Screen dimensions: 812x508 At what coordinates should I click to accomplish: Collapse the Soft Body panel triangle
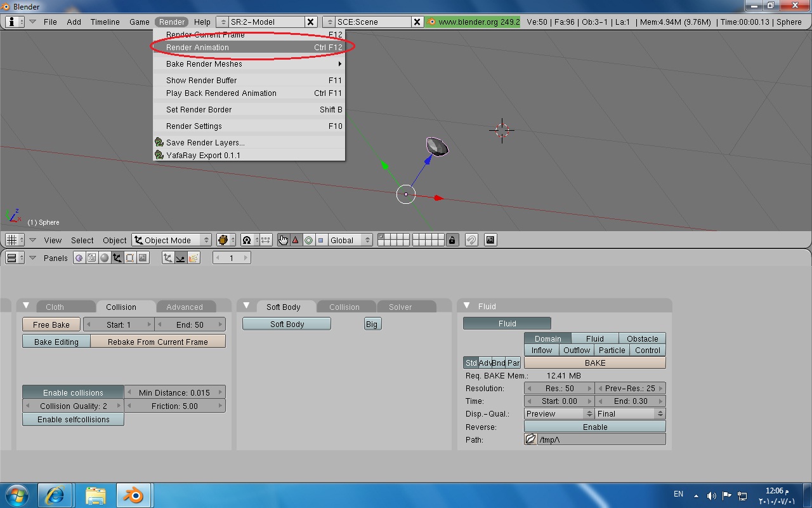(246, 305)
